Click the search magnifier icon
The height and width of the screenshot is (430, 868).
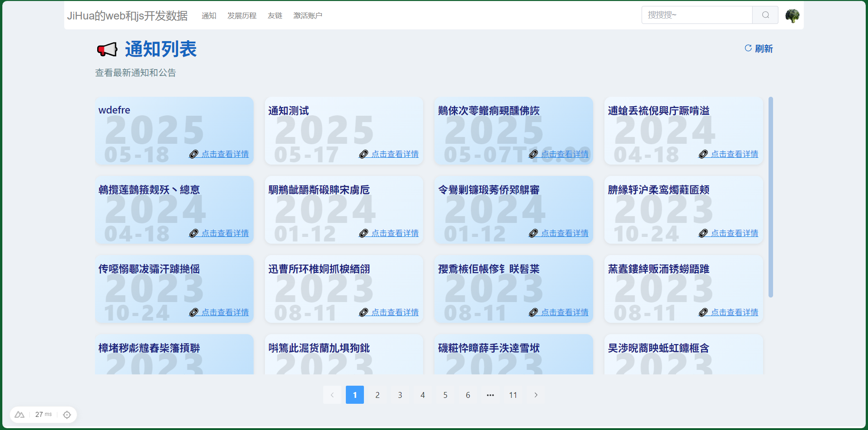(765, 15)
